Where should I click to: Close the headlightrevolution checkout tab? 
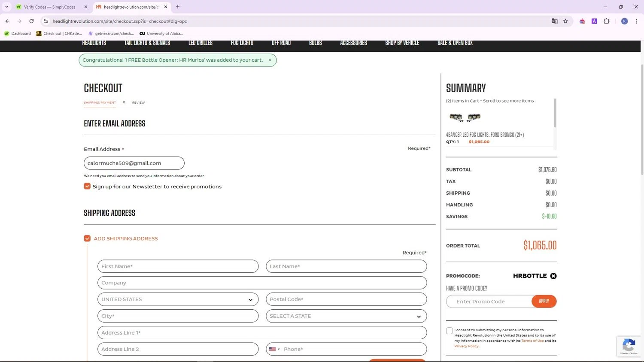[166, 7]
